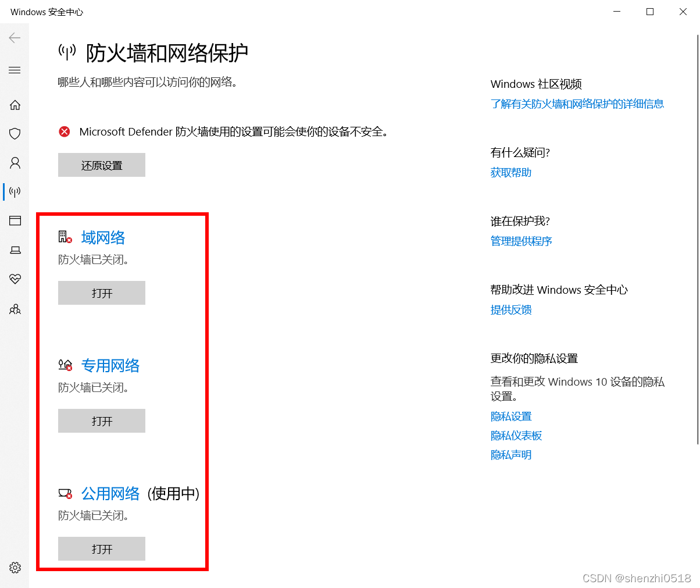
Task: Click the private network house icon
Action: pyautogui.click(x=65, y=365)
